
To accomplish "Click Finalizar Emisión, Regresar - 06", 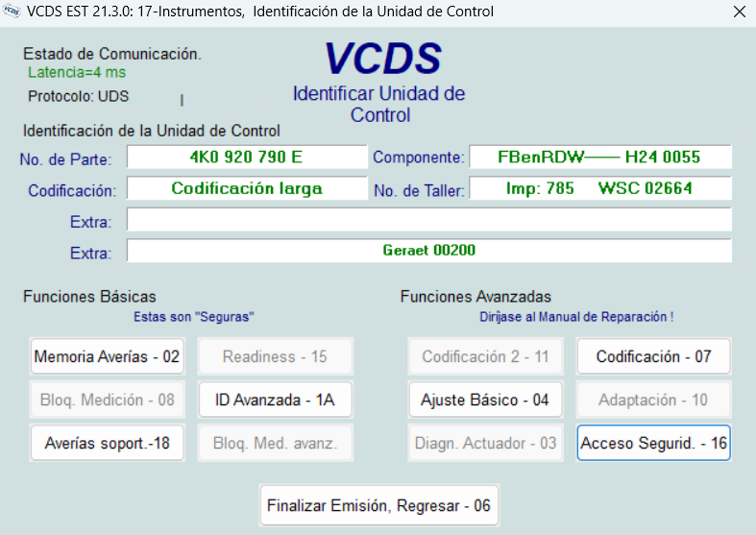I will [379, 505].
